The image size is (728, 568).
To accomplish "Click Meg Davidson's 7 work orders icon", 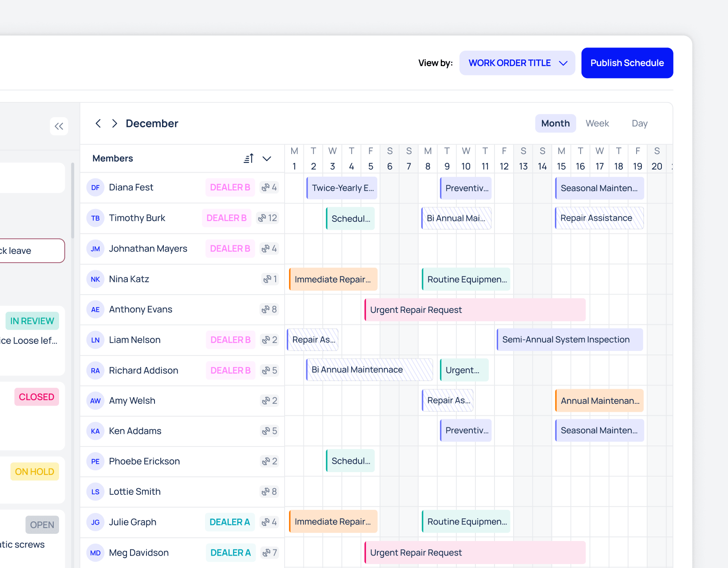I will pos(269,552).
